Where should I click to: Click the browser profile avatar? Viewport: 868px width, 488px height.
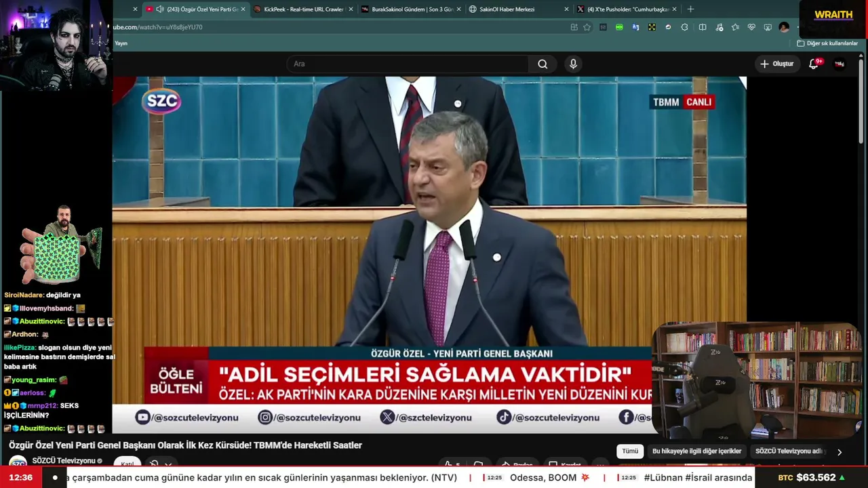(784, 27)
